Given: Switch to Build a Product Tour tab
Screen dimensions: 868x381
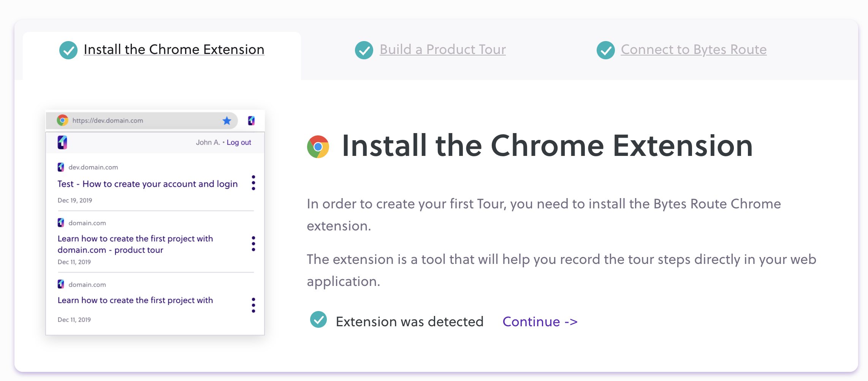Looking at the screenshot, I should click(x=442, y=50).
